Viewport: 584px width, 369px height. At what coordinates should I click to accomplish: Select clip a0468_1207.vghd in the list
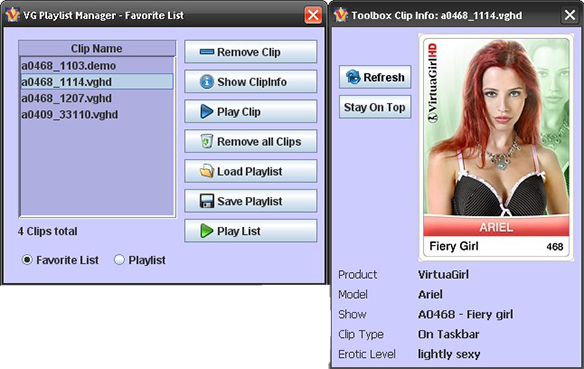tap(97, 98)
